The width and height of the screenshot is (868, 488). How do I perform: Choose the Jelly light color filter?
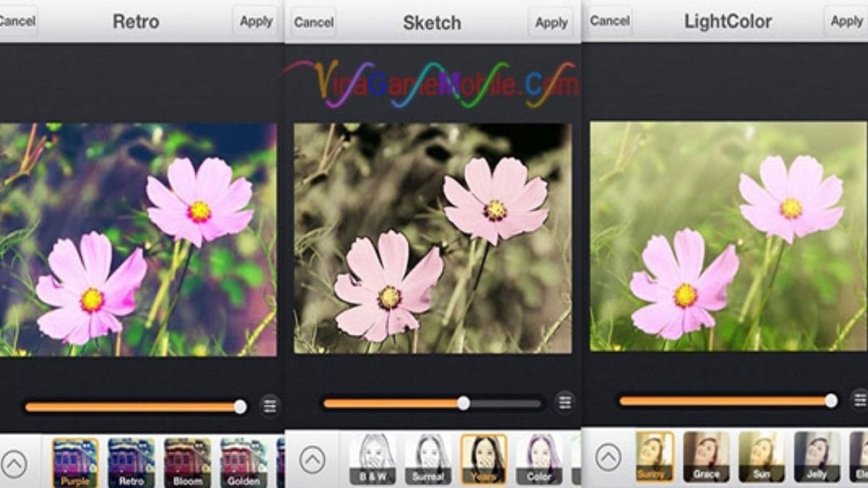point(817,456)
